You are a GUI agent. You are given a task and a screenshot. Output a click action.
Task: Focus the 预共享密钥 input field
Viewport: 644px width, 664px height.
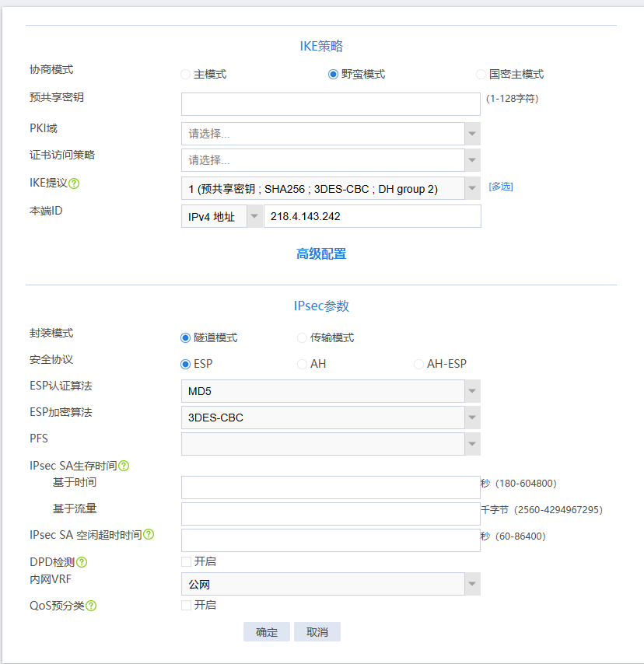pyautogui.click(x=331, y=104)
